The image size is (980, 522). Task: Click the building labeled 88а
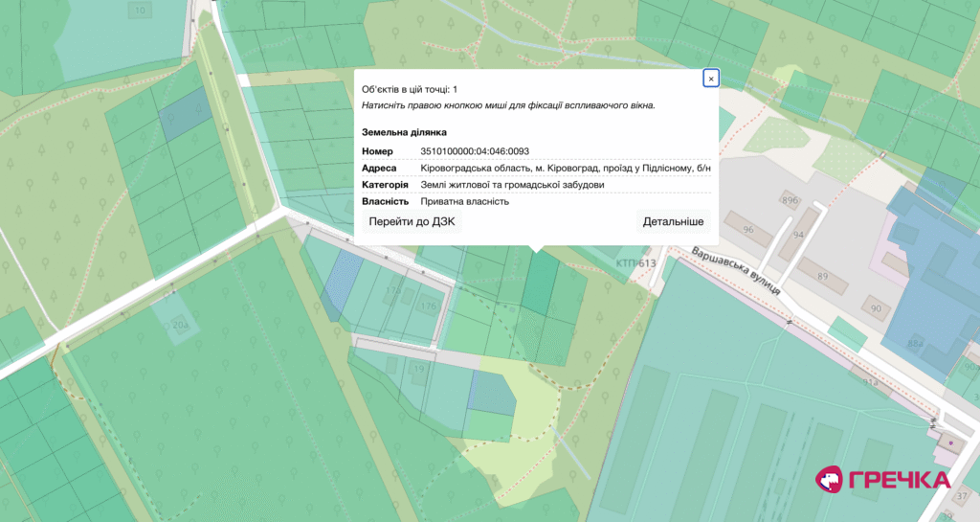[x=916, y=343]
